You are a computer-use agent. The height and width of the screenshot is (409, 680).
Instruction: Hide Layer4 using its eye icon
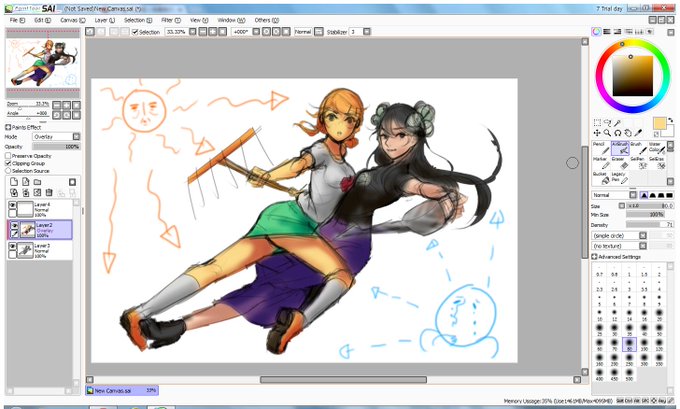[13, 205]
